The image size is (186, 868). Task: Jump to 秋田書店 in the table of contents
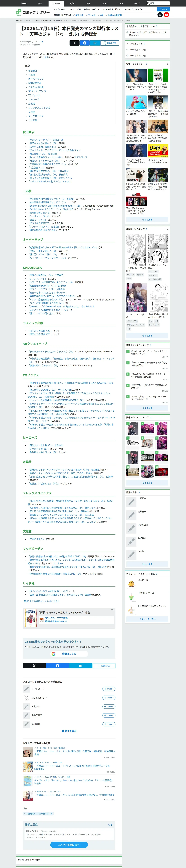coord(33,71)
